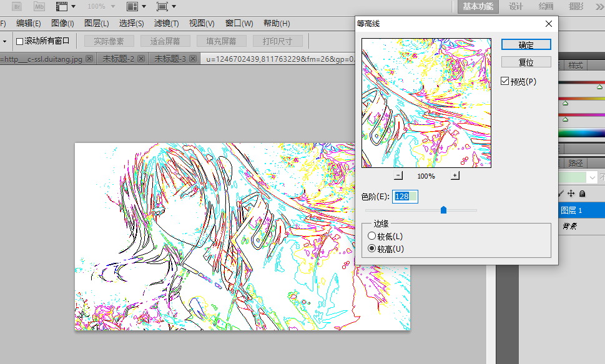Image resolution: width=605 pixels, height=364 pixels.
Task: Uncheck the 预览(P) preview checkbox
Action: tap(504, 81)
